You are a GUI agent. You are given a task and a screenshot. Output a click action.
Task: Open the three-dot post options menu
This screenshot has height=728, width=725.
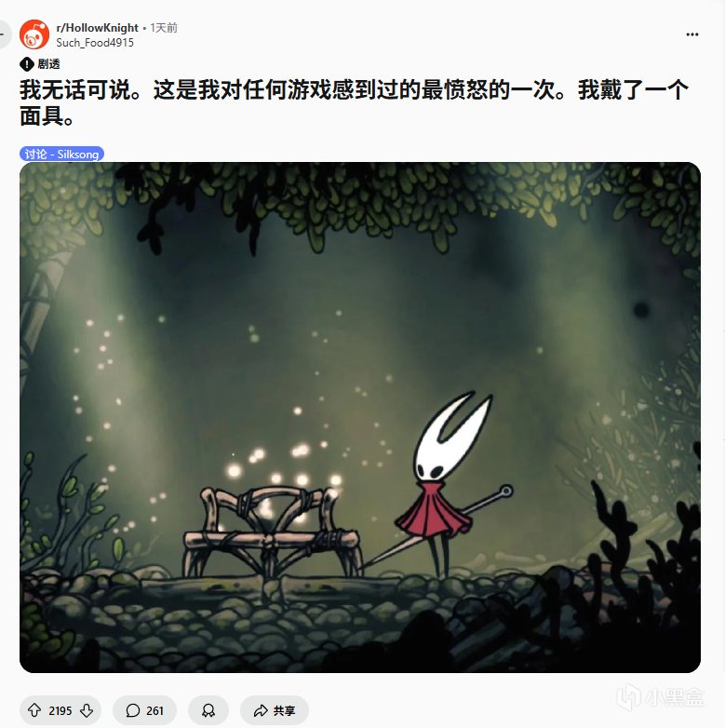(692, 34)
